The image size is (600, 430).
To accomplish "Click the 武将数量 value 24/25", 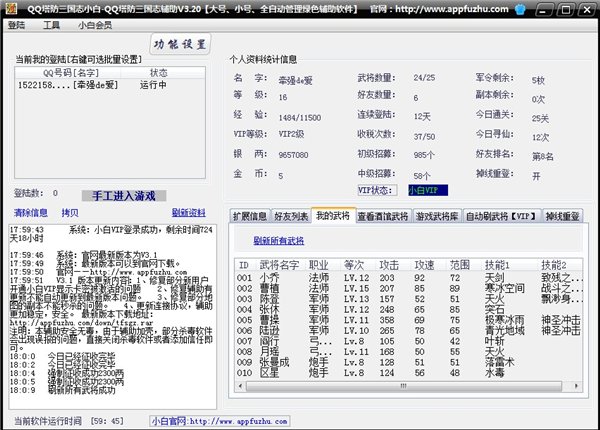I will coord(424,78).
